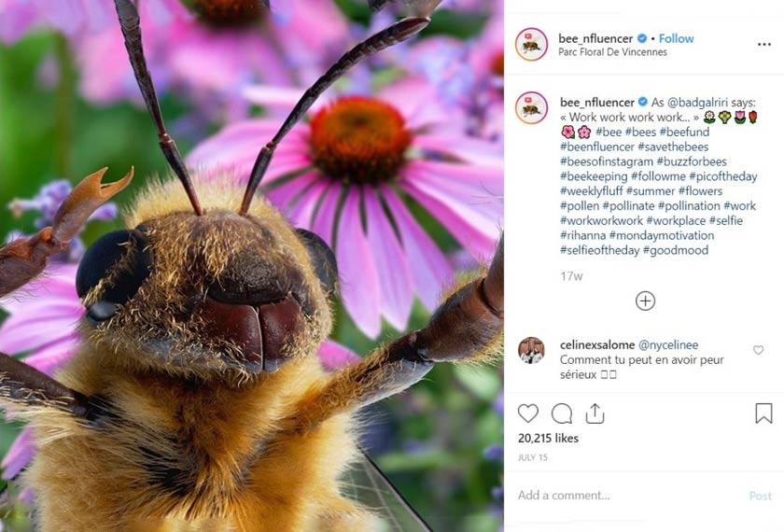Open Parc Floral De Vincennes location
The width and height of the screenshot is (784, 532).
pos(612,52)
